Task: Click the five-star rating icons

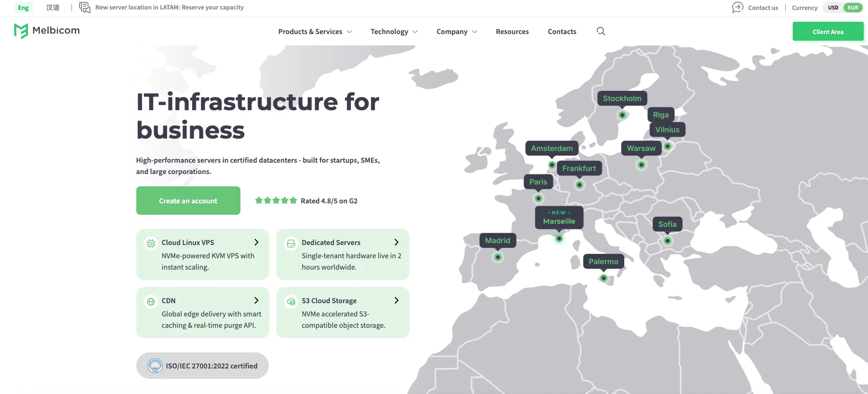Action: 276,201
